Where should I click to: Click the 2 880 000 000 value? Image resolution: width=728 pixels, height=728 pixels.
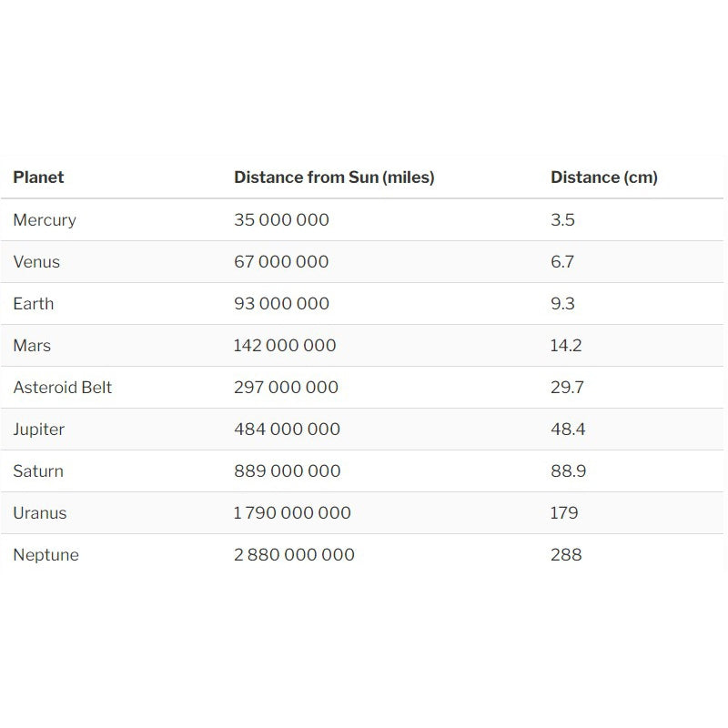click(x=294, y=555)
